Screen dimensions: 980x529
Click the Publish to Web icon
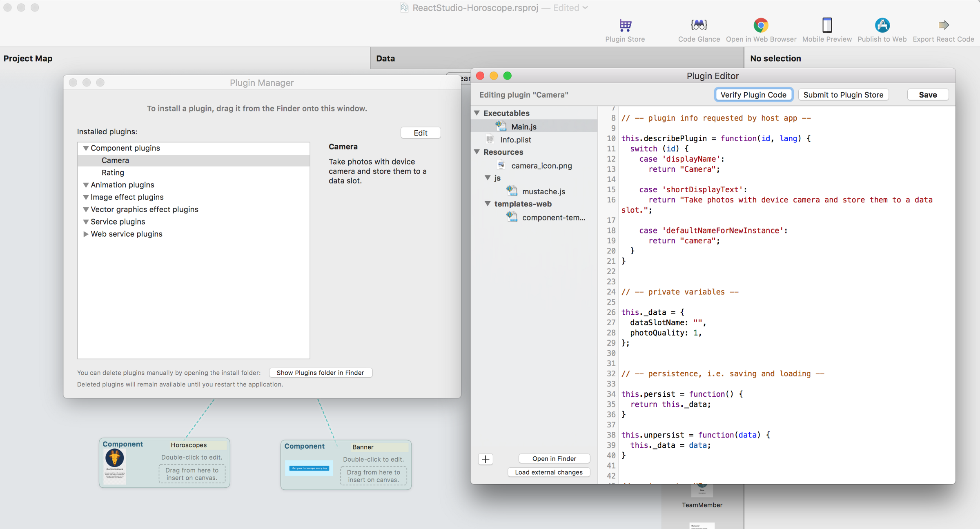coord(882,25)
